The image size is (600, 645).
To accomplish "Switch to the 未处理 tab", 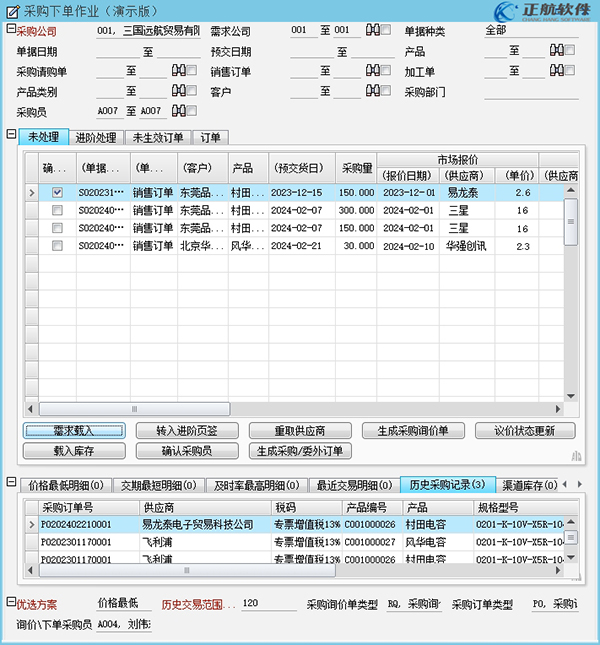I will (44, 137).
